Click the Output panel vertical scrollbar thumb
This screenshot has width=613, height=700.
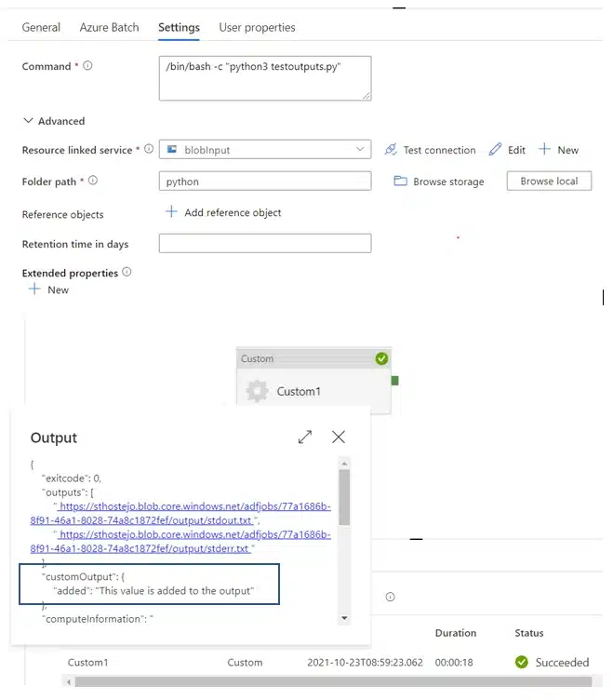[x=344, y=497]
